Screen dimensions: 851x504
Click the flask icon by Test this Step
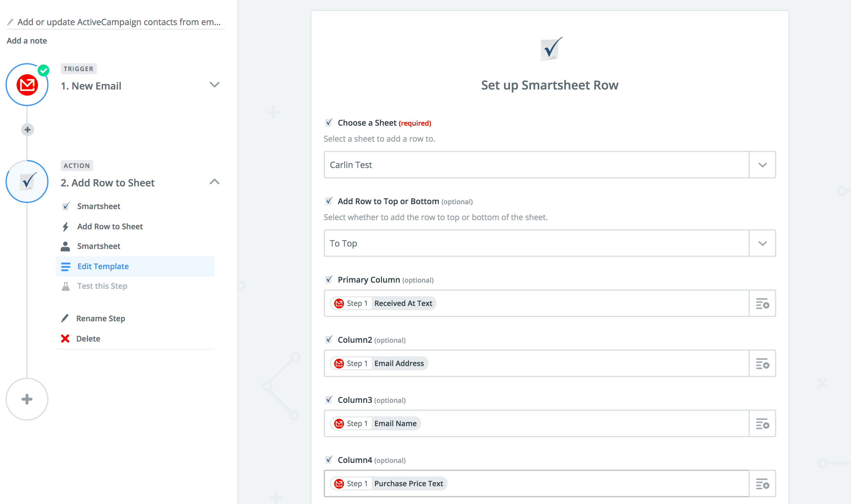66,286
